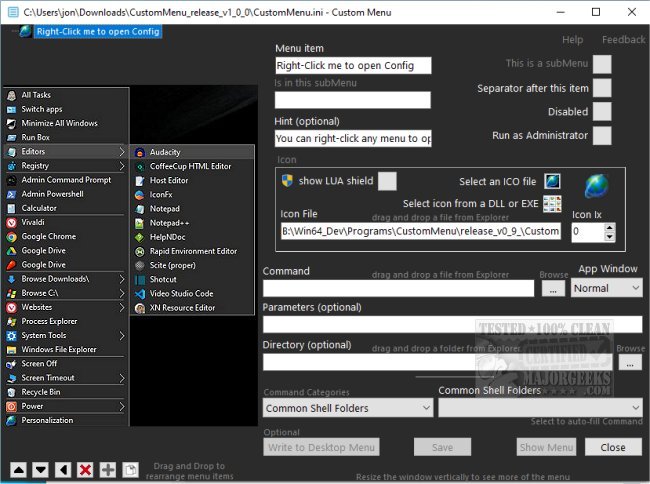Toggle the Disabled checkbox
Viewport: 650px width, 484px height.
[x=602, y=112]
